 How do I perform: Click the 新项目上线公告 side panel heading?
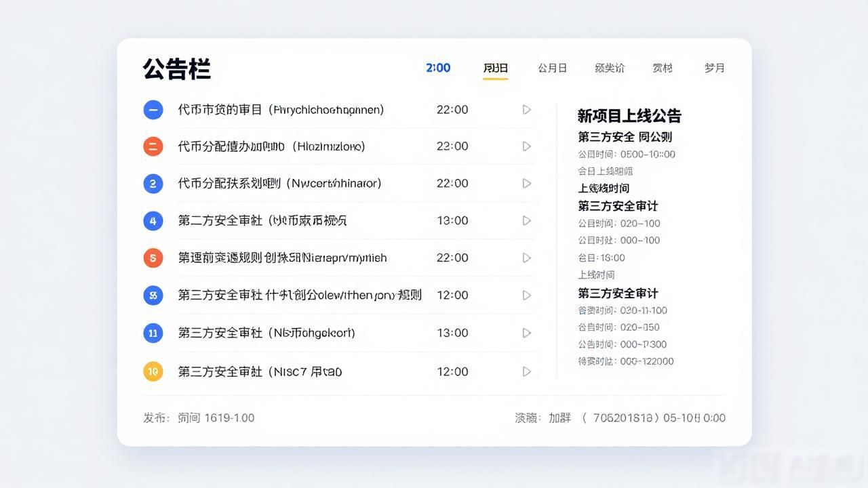pyautogui.click(x=629, y=116)
